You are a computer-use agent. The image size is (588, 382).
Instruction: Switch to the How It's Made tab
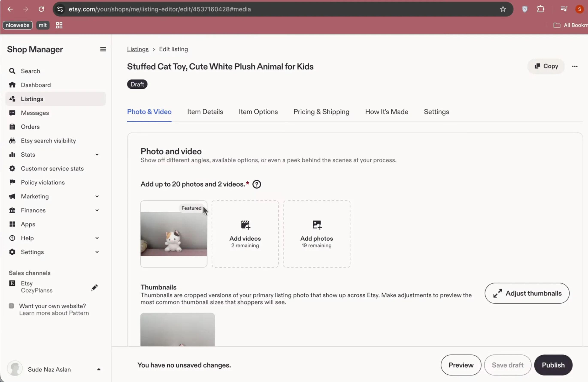coord(387,112)
